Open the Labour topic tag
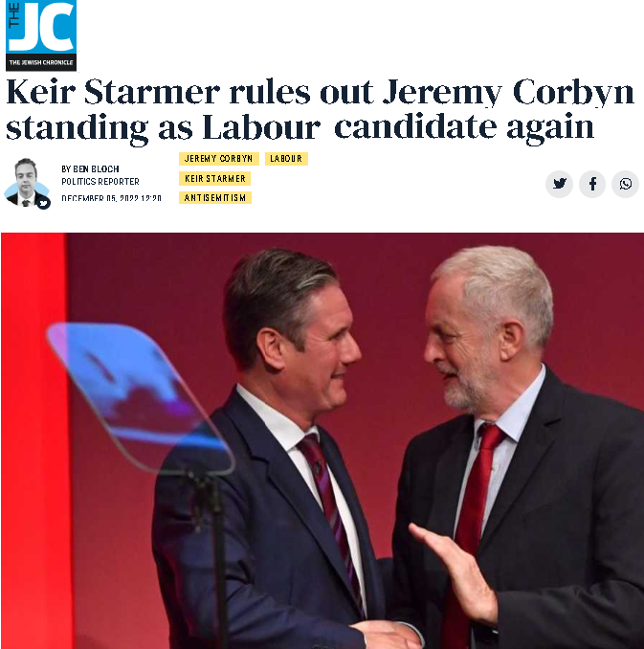 tap(286, 159)
